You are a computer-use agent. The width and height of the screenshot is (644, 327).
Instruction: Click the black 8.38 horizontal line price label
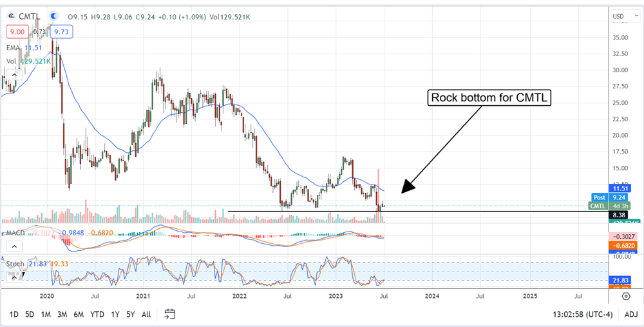619,215
